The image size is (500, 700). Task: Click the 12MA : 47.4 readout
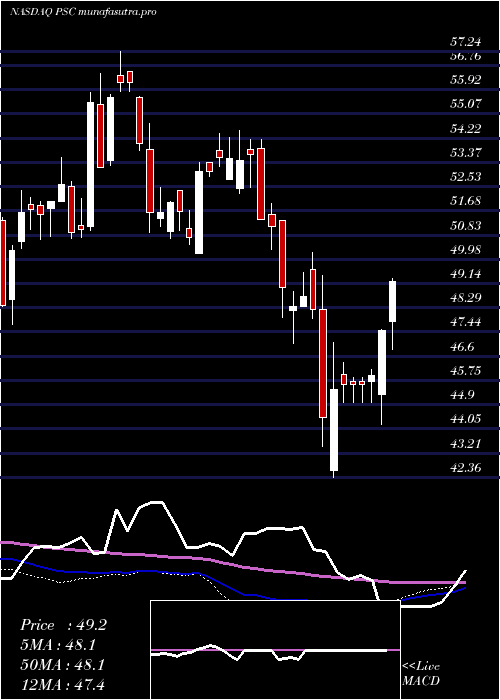[x=62, y=684]
